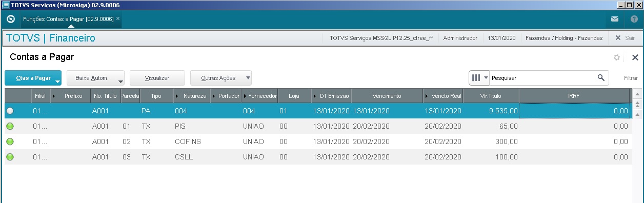Click the Sair exit button
Viewport: 644px width, 203px height.
(x=625, y=38)
